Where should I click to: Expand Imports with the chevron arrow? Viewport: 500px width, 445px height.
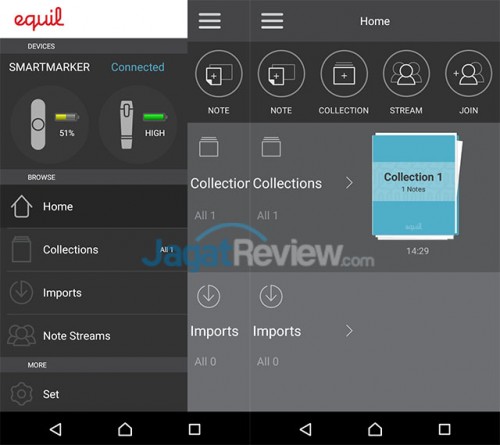pyautogui.click(x=349, y=331)
